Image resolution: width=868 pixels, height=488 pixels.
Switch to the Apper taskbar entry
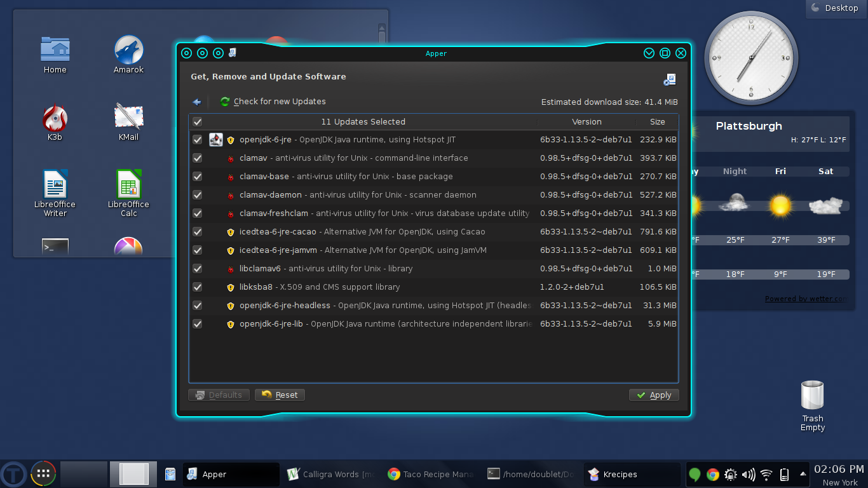231,474
